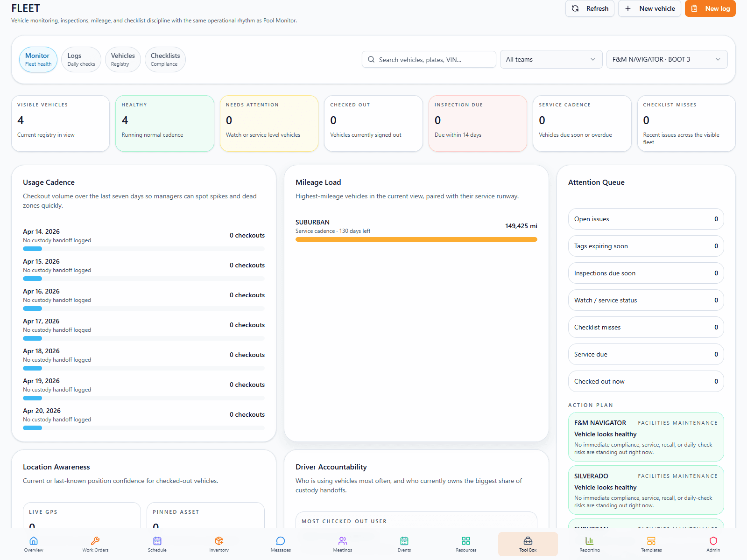The image size is (747, 560).
Task: Select the Checklists Compliance tab
Action: (x=165, y=59)
